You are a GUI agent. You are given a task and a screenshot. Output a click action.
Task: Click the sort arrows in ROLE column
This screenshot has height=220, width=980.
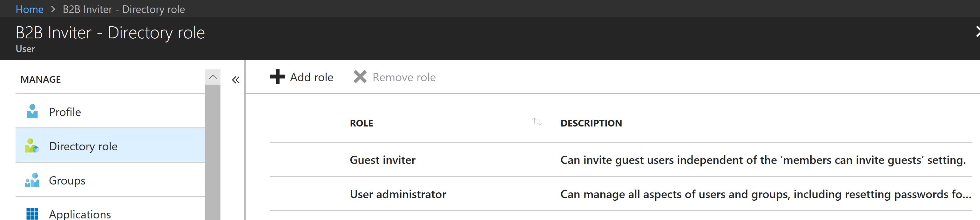[537, 122]
